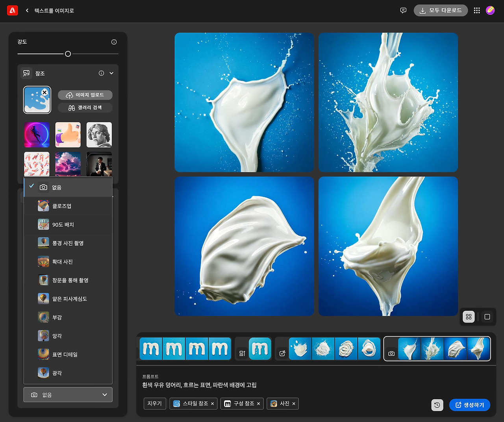The image size is (504, 422).
Task: Open the apps grid launcher icon
Action: (x=477, y=11)
